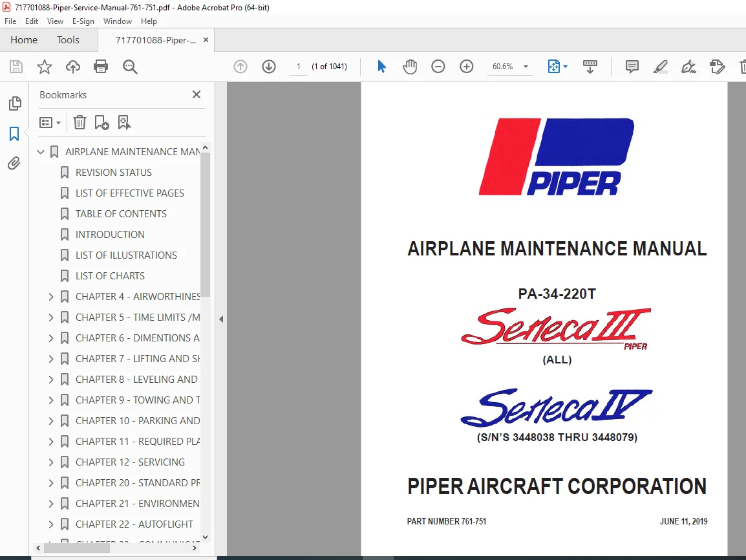Expand CHAPTER 4 - AIRWORTHINESS bookmark
This screenshot has width=746, height=560.
[x=51, y=297]
